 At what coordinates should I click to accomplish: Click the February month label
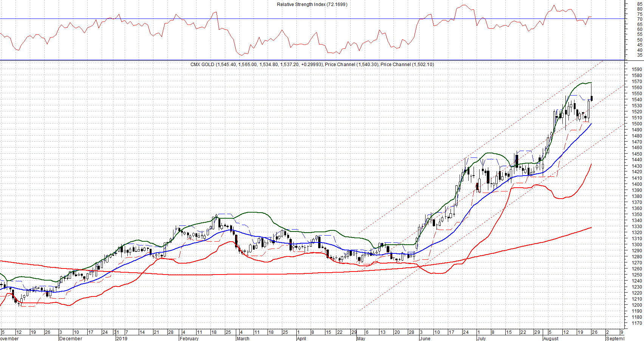pos(189,338)
